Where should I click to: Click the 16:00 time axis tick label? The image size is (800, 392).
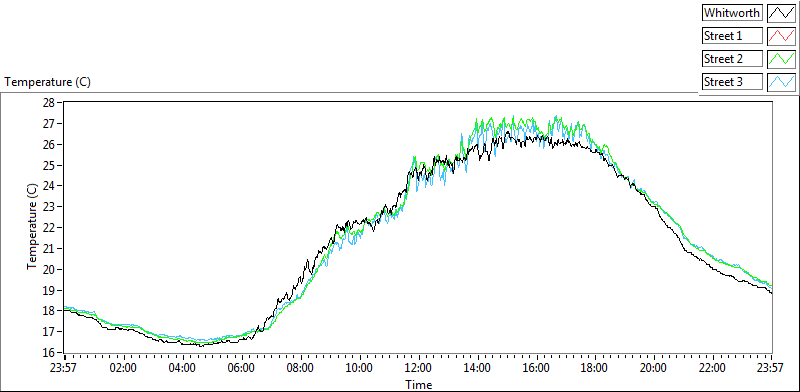point(536,368)
